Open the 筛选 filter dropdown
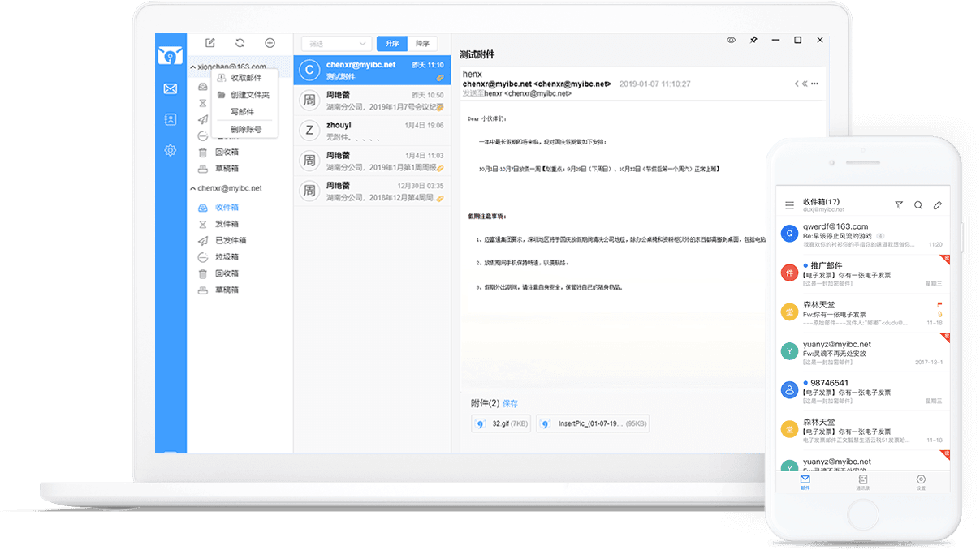This screenshot has height=550, width=980. tap(336, 44)
